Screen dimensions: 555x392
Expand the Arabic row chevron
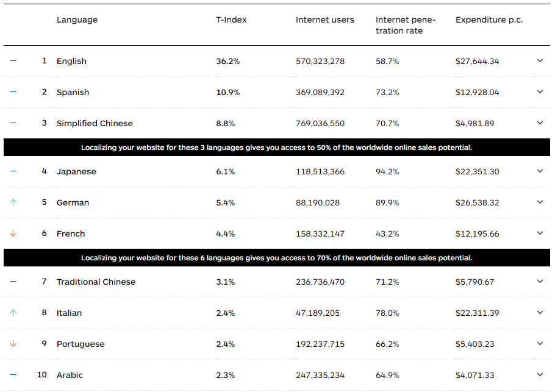tap(540, 375)
